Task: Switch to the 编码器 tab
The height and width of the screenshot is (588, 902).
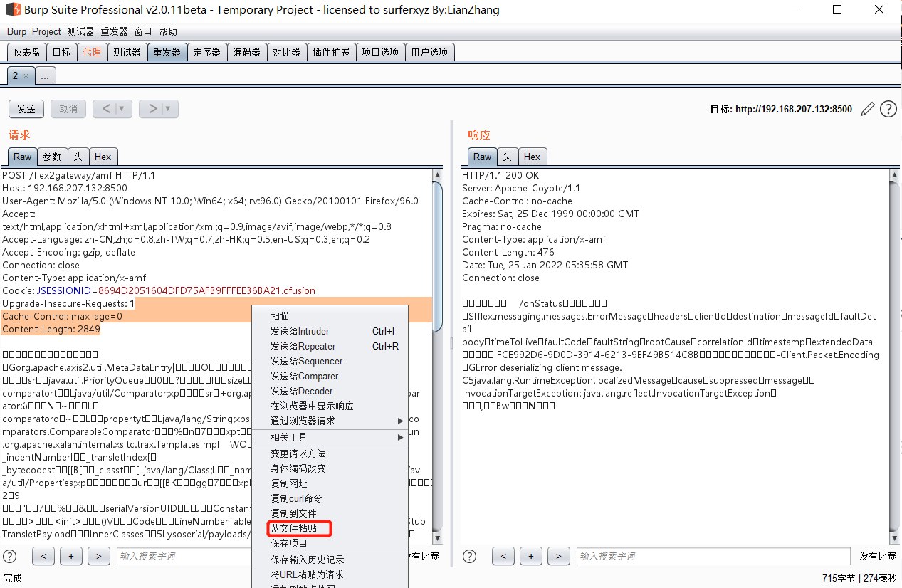Action: [x=247, y=52]
